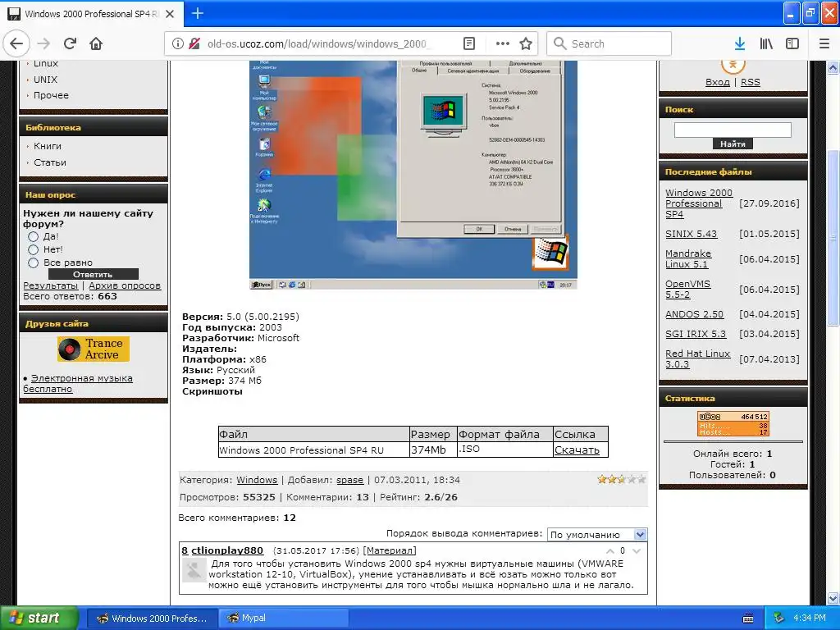
Task: Click the Скачать download link
Action: (x=577, y=450)
